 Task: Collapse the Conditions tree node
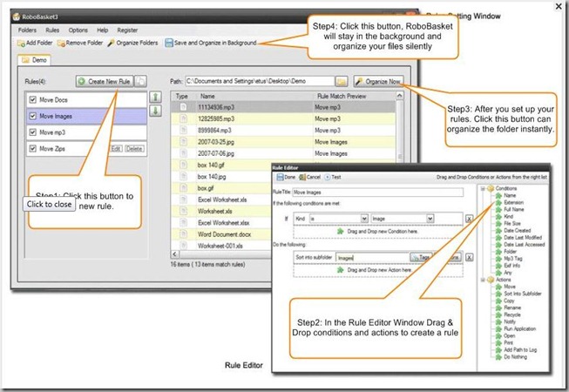click(483, 188)
